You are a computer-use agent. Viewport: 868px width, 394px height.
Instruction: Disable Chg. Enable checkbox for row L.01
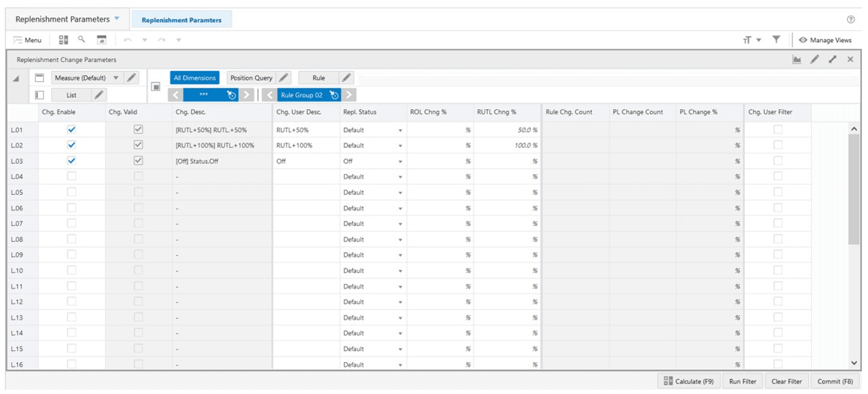click(71, 129)
